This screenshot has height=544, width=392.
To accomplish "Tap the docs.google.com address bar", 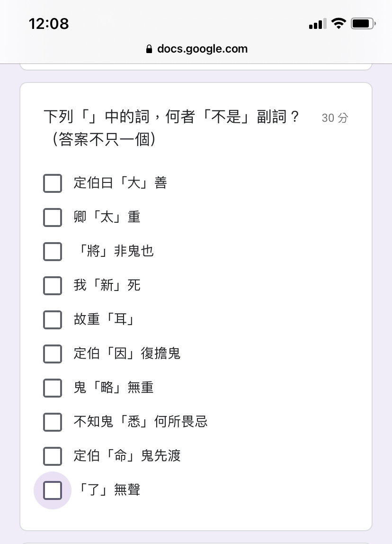I will click(x=196, y=49).
